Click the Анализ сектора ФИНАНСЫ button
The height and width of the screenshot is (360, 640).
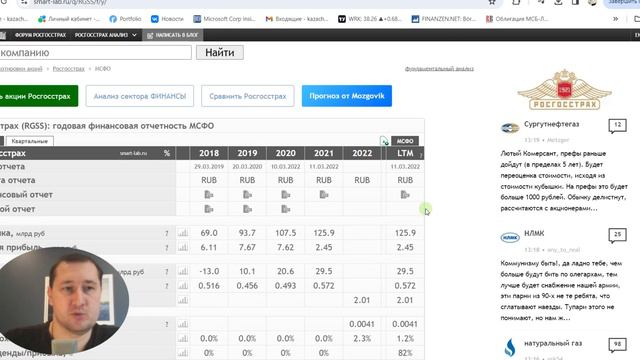(140, 96)
